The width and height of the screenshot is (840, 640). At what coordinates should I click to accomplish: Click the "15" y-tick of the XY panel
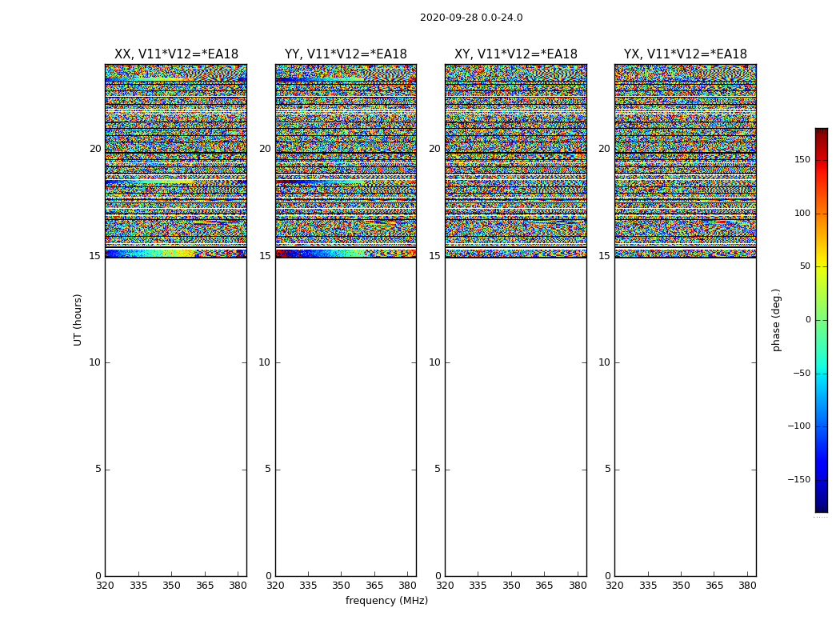coord(434,256)
